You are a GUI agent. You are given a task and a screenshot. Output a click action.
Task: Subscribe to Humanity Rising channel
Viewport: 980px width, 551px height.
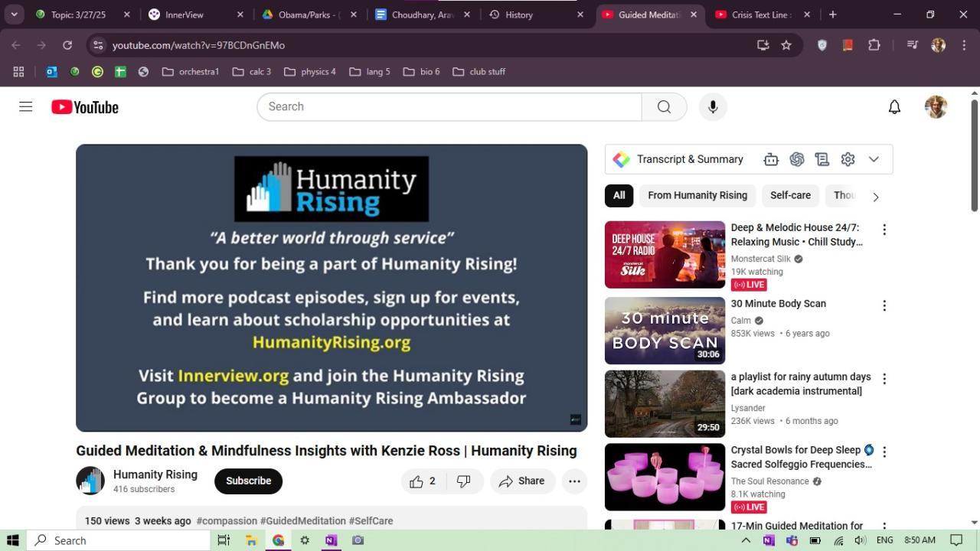click(248, 481)
